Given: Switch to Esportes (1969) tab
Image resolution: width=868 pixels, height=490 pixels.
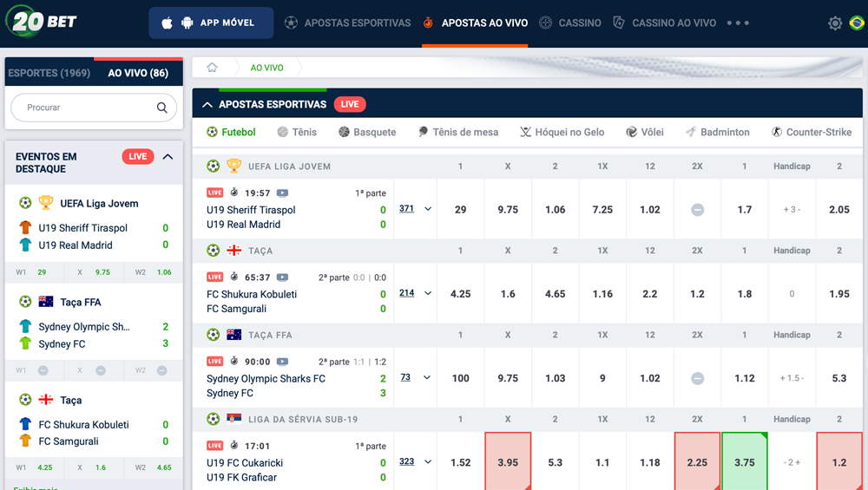Looking at the screenshot, I should pyautogui.click(x=49, y=73).
